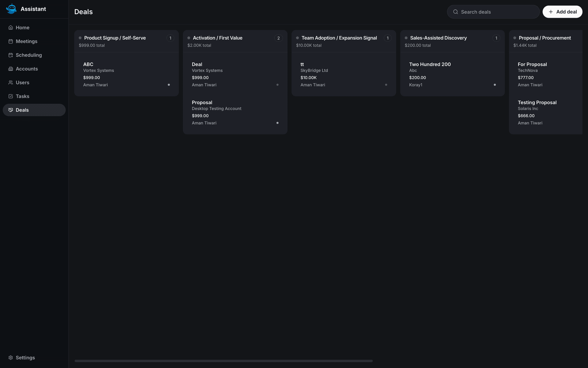Click the Activation / First Value column title
Viewport: 588px width, 368px height.
click(x=218, y=38)
